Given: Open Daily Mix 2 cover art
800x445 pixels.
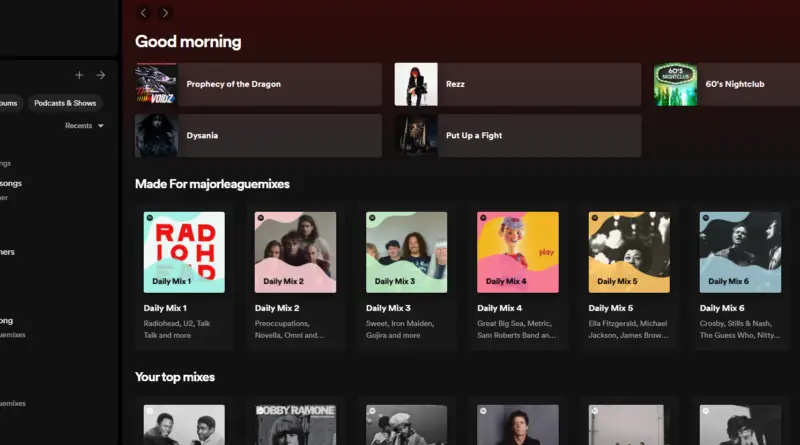Looking at the screenshot, I should click(295, 252).
